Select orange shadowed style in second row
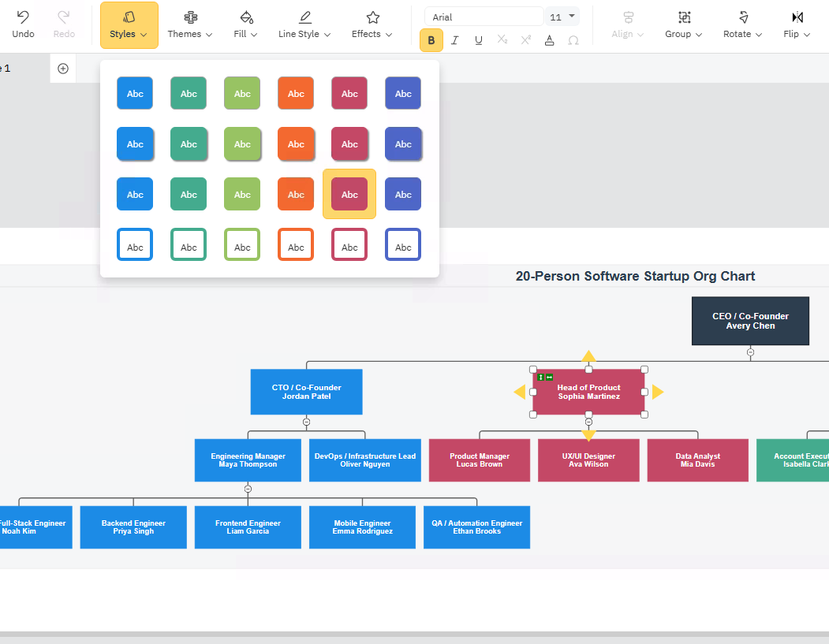The image size is (829, 644). click(296, 143)
